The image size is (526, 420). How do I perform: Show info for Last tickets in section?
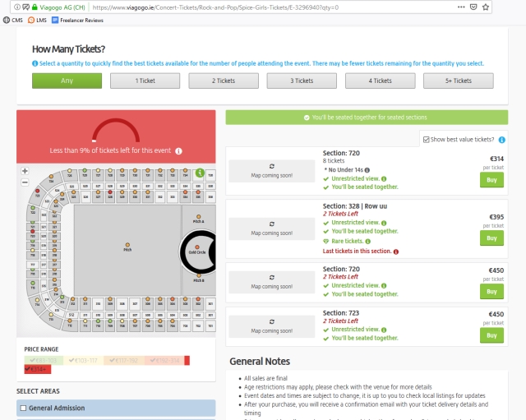pyautogui.click(x=396, y=252)
